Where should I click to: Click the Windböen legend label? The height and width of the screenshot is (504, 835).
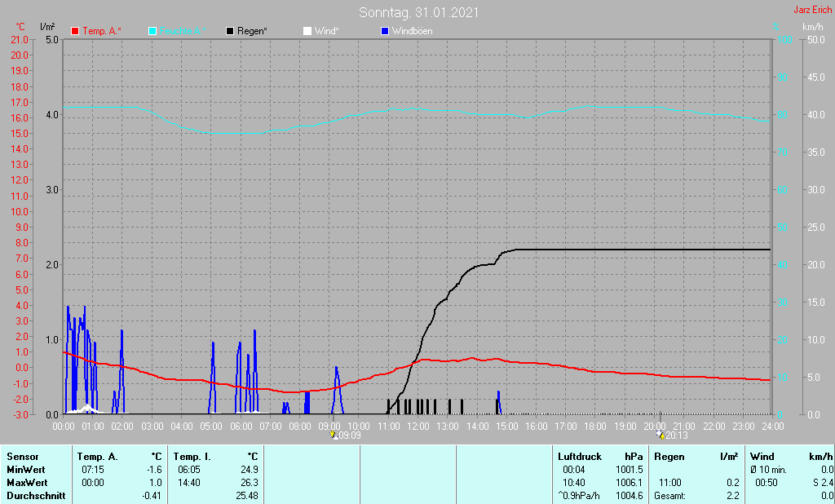(x=412, y=31)
